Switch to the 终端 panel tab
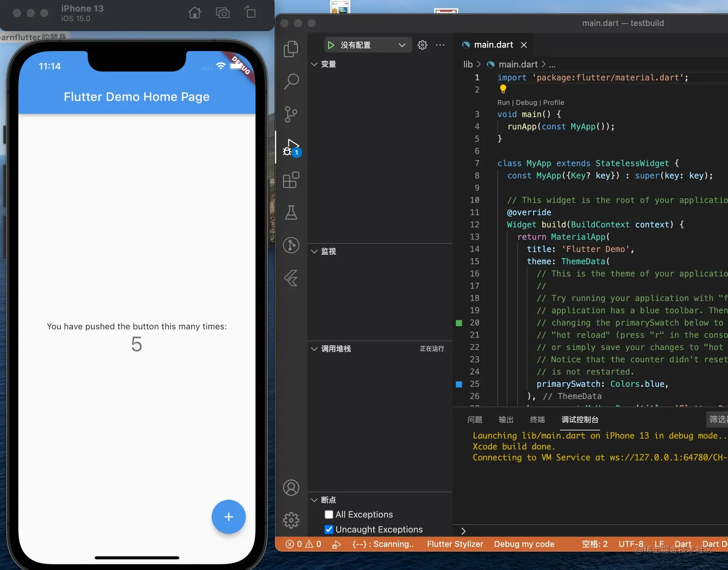 (x=537, y=420)
